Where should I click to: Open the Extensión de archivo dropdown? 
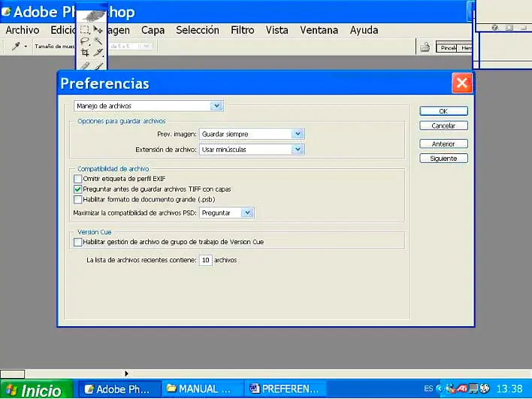tap(252, 150)
